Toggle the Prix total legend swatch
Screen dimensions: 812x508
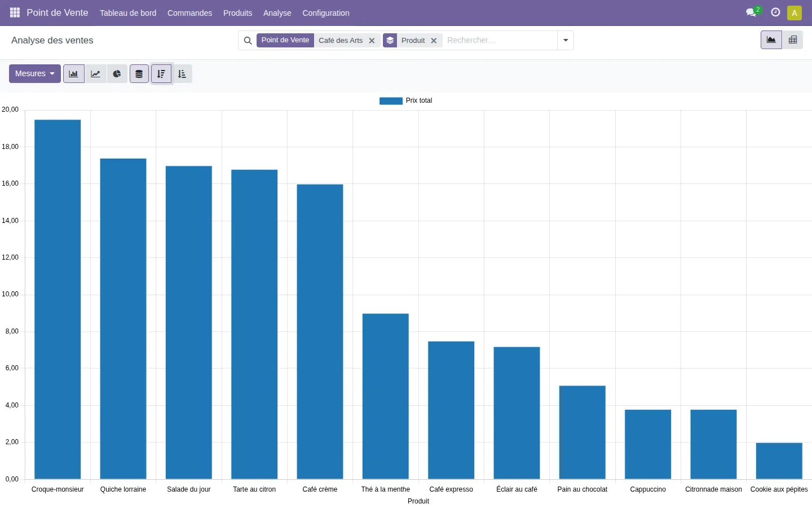click(x=391, y=101)
